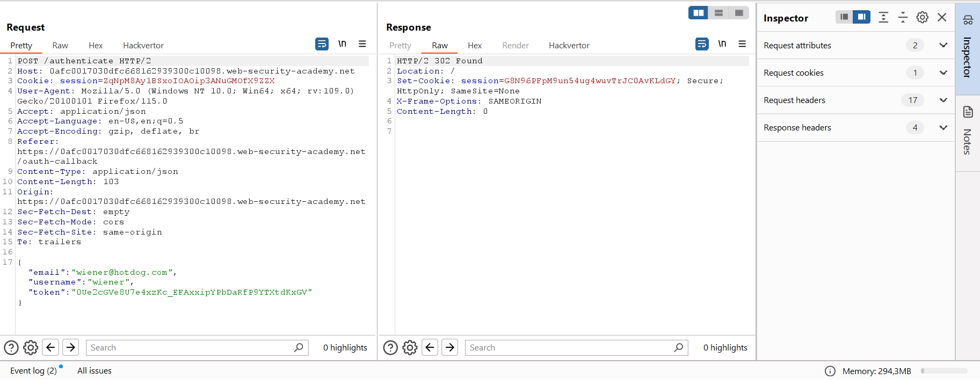Open Response search settings gear

coord(410,348)
